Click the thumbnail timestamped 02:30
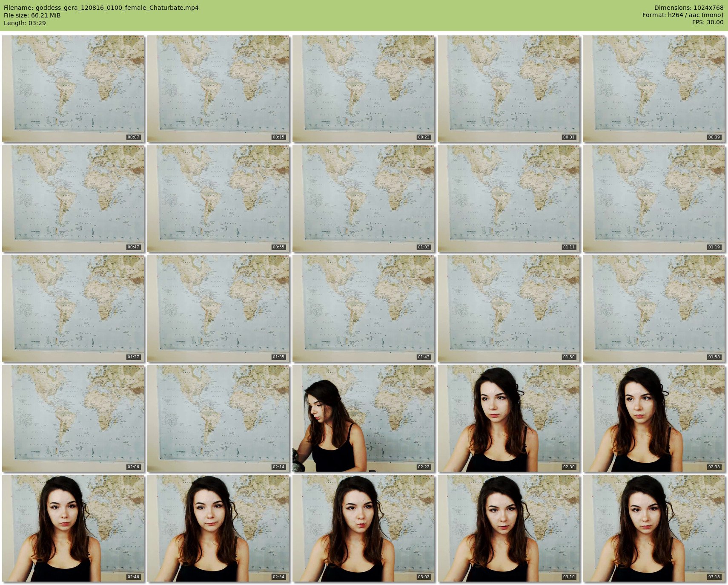728x585 pixels. (509, 418)
